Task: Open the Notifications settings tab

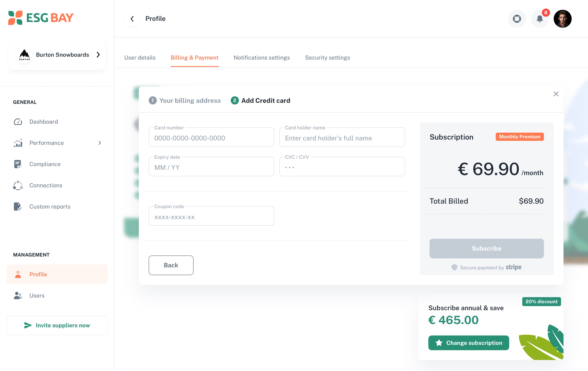Action: pos(262,58)
